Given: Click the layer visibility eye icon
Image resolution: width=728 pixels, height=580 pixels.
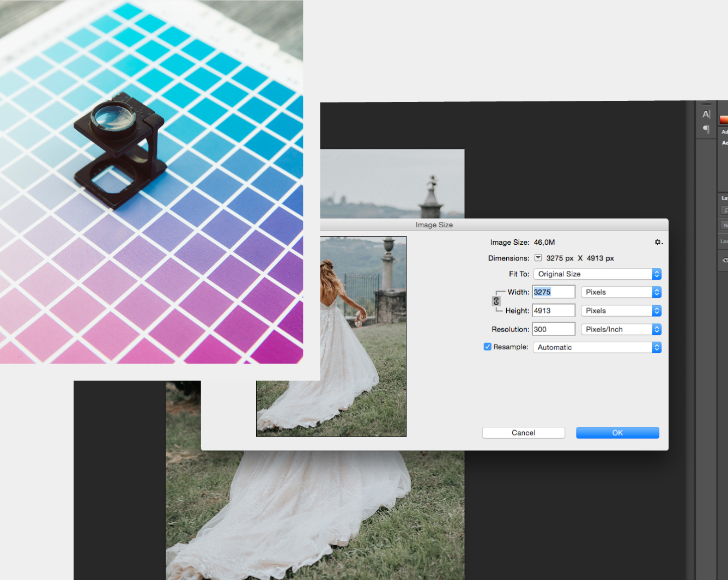Looking at the screenshot, I should (725, 260).
